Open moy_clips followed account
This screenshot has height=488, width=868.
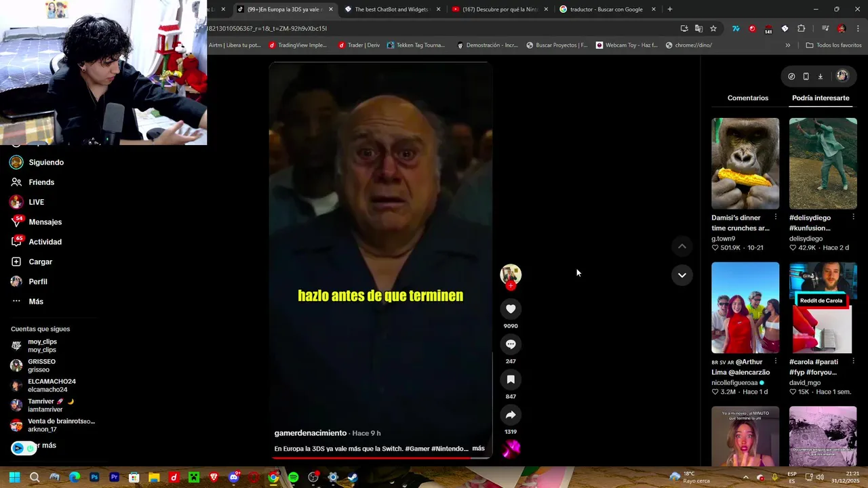[x=42, y=346]
